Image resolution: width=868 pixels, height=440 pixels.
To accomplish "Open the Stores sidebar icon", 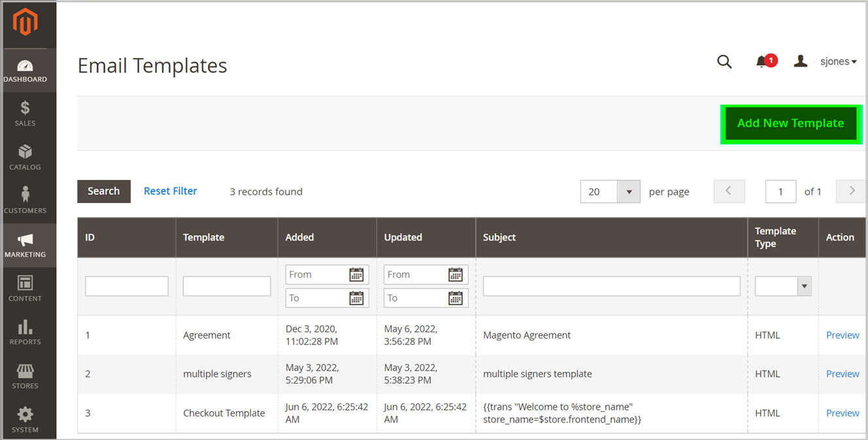I will coord(25,376).
